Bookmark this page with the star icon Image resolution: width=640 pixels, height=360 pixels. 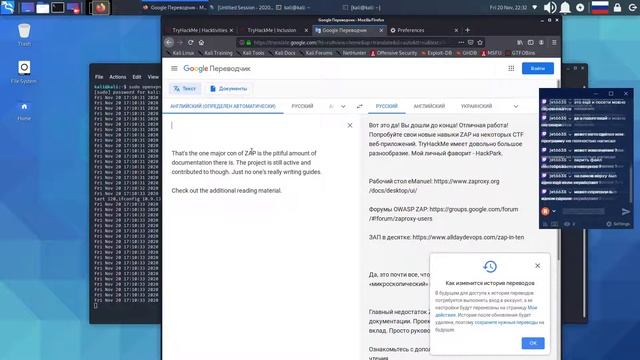480,42
